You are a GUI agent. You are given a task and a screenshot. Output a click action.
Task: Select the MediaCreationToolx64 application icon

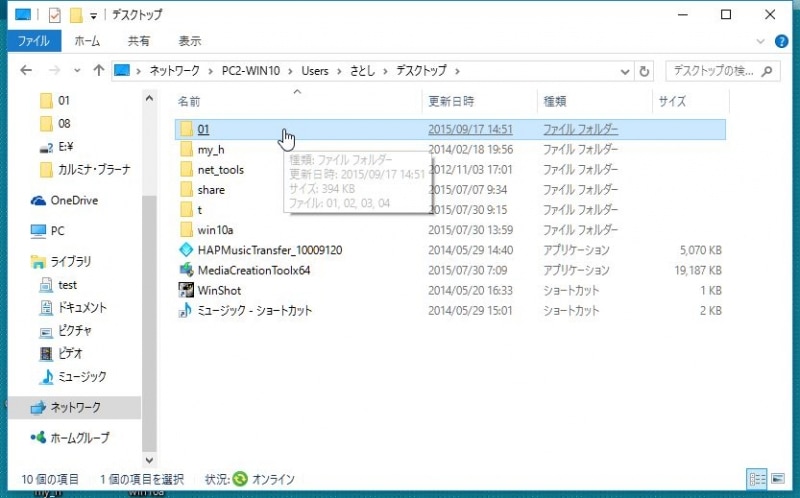(x=186, y=270)
